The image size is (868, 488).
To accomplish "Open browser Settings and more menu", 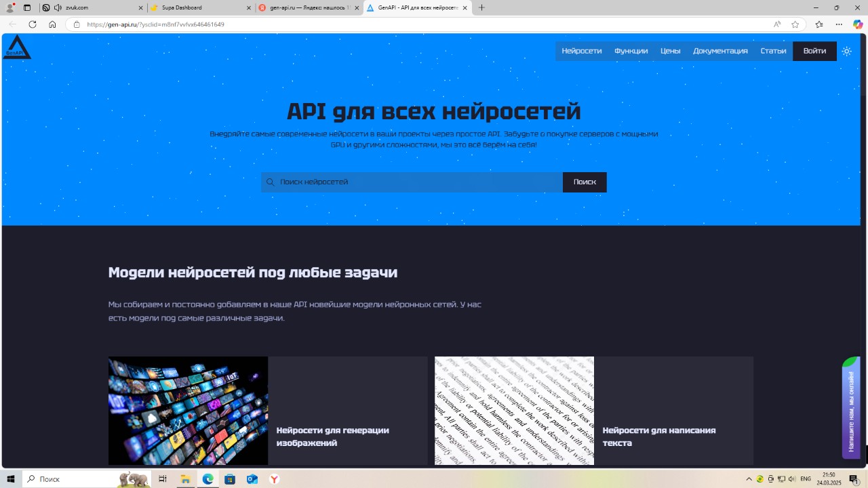I will pyautogui.click(x=839, y=24).
